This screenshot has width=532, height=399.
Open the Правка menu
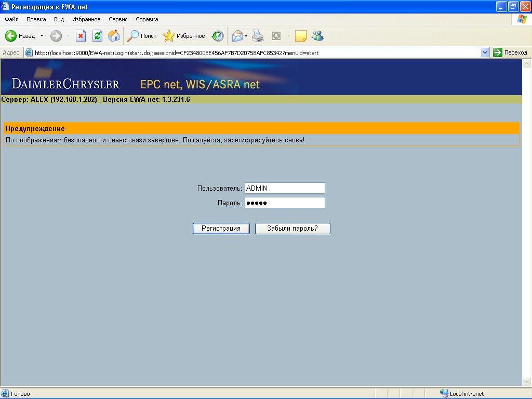pos(36,19)
